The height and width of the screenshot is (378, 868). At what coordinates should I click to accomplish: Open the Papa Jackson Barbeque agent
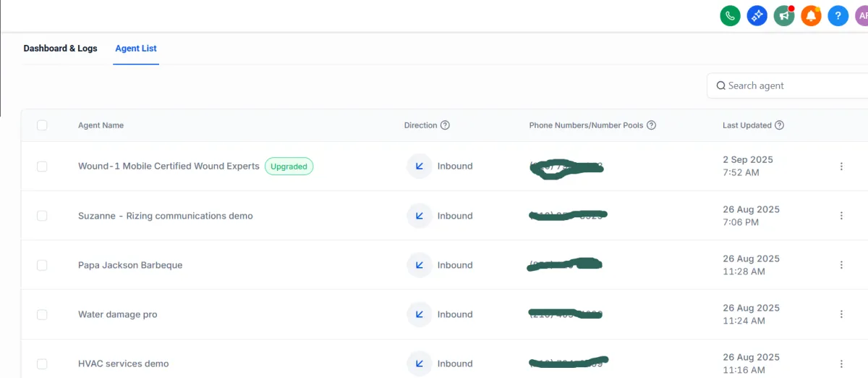click(130, 265)
